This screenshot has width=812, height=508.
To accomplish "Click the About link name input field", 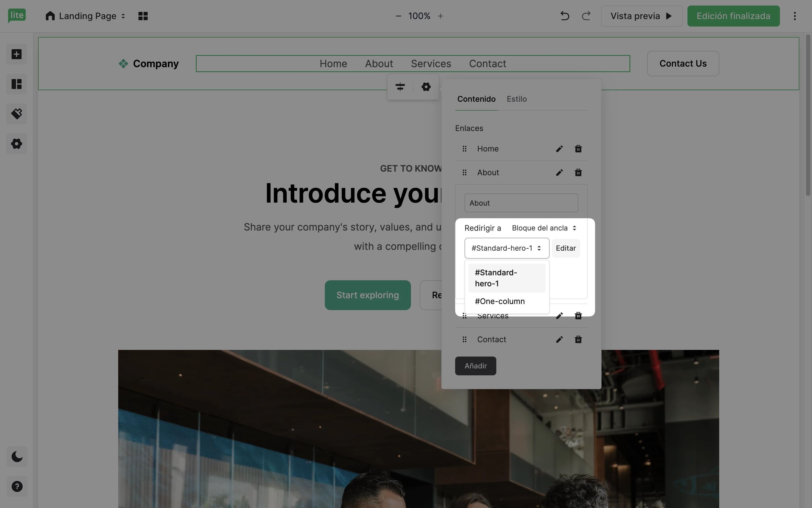I will pos(521,203).
